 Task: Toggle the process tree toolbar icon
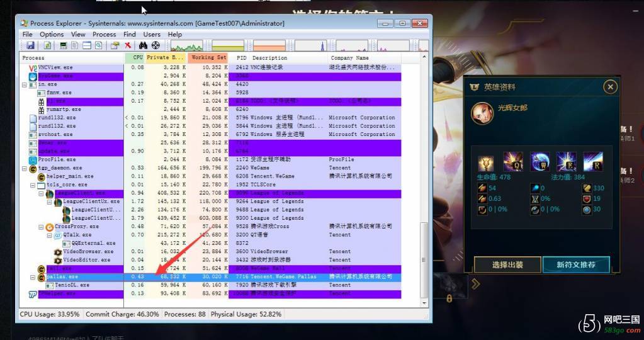[x=75, y=45]
